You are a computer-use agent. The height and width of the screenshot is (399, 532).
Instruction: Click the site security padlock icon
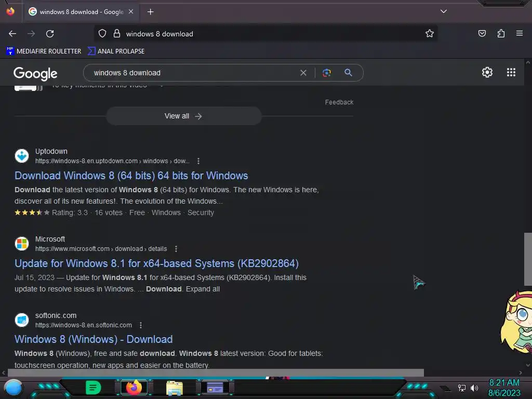click(117, 34)
